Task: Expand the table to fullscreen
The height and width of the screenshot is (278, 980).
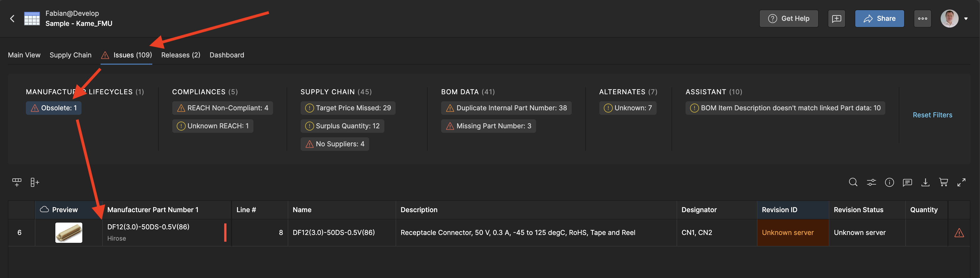Action: point(962,182)
